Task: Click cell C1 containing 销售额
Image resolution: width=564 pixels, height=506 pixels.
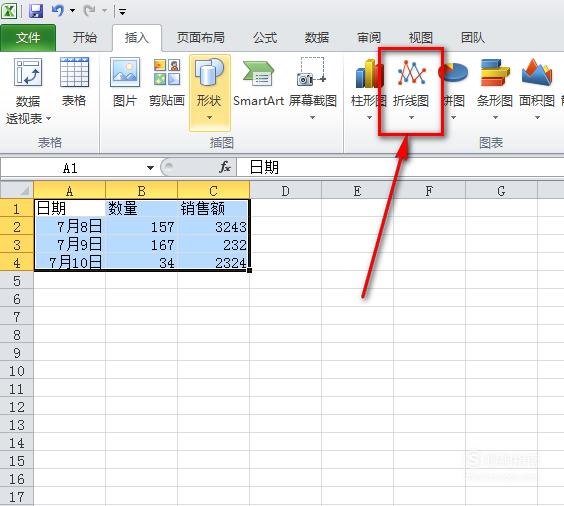Action: tap(213, 208)
